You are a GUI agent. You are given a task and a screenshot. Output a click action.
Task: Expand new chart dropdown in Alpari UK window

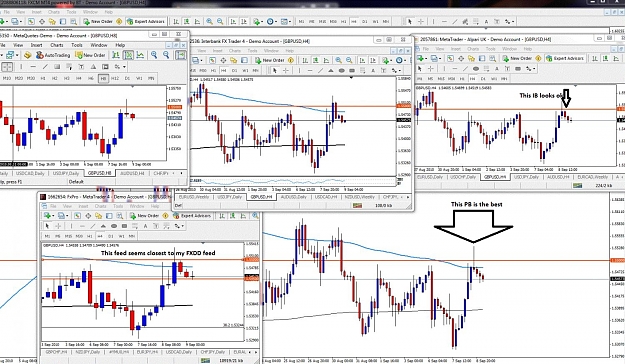pos(426,58)
